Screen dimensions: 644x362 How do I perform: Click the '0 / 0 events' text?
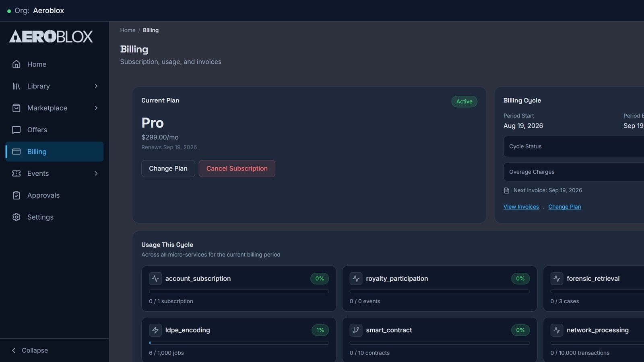point(365,301)
